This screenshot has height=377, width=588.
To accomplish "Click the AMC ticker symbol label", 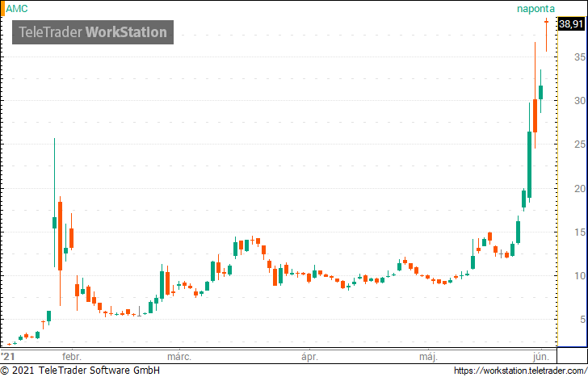I will (x=17, y=9).
